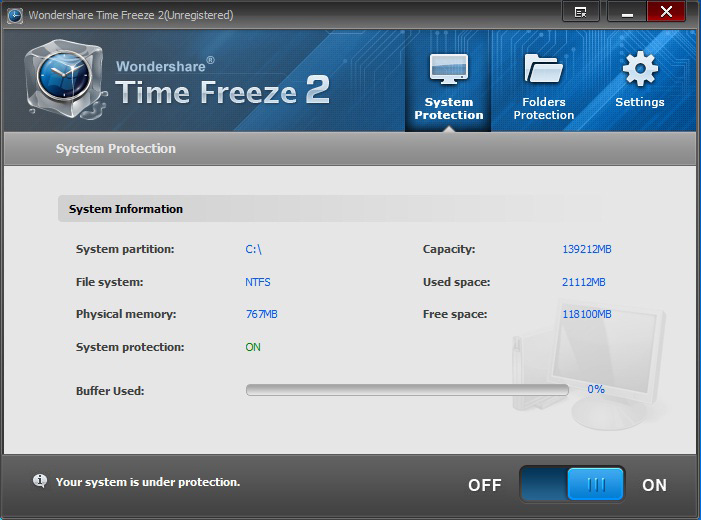The width and height of the screenshot is (701, 520).
Task: Select the 0% buffer value
Action: [595, 389]
